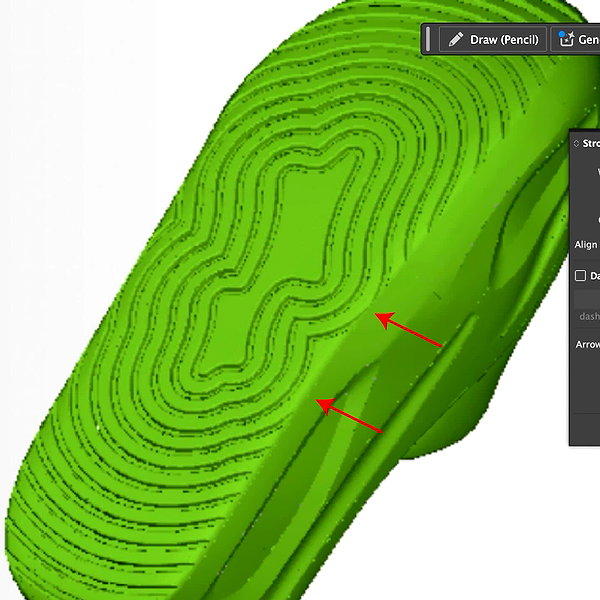
Task: Click the Arrow label in Stroke panel
Action: (x=588, y=344)
